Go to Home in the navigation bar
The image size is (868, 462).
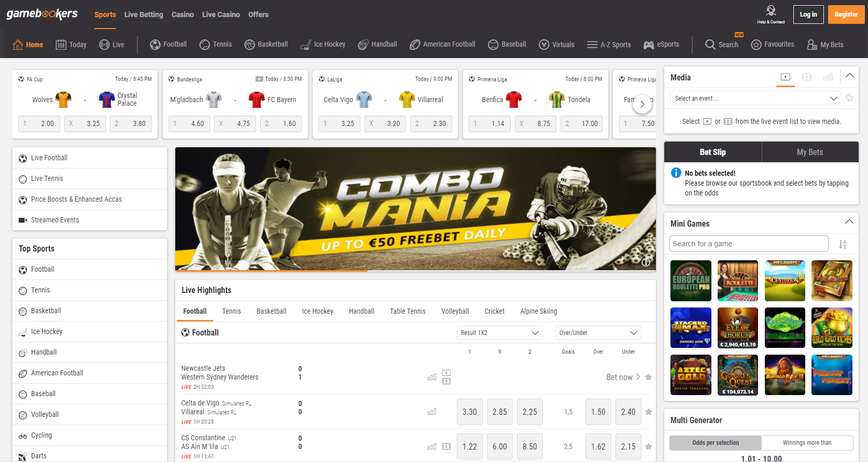click(28, 45)
